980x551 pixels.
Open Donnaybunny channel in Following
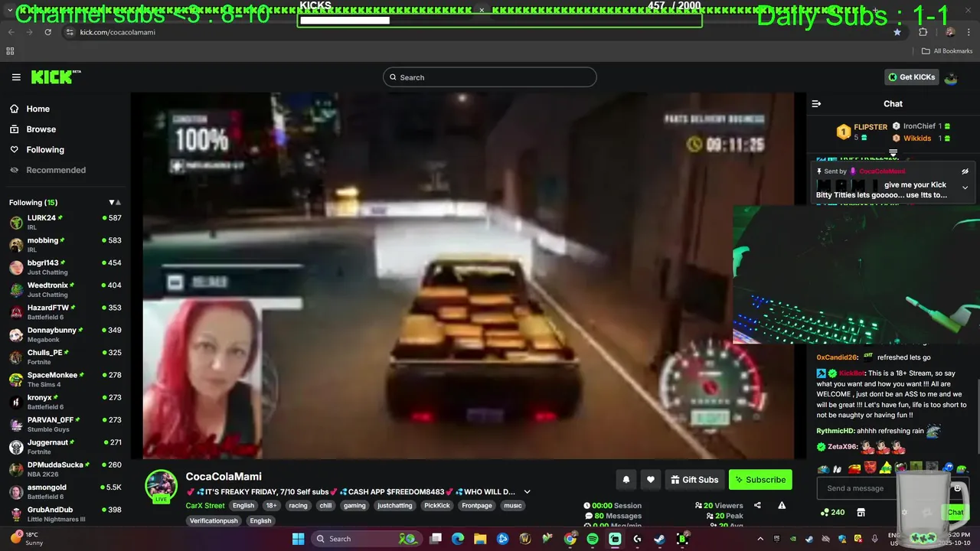(65, 334)
